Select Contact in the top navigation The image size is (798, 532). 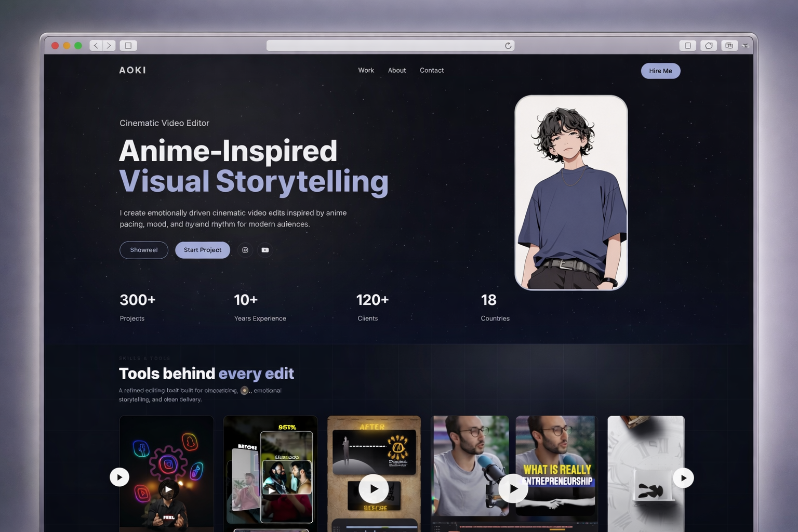pyautogui.click(x=432, y=70)
